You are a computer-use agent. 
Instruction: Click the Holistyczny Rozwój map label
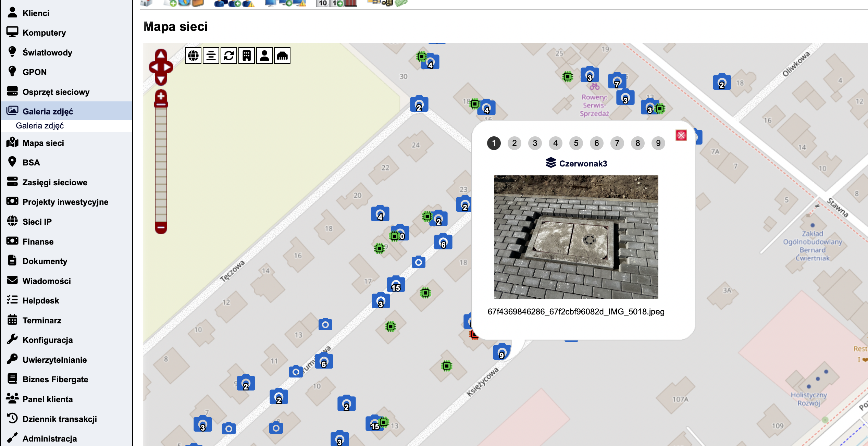[808, 399]
